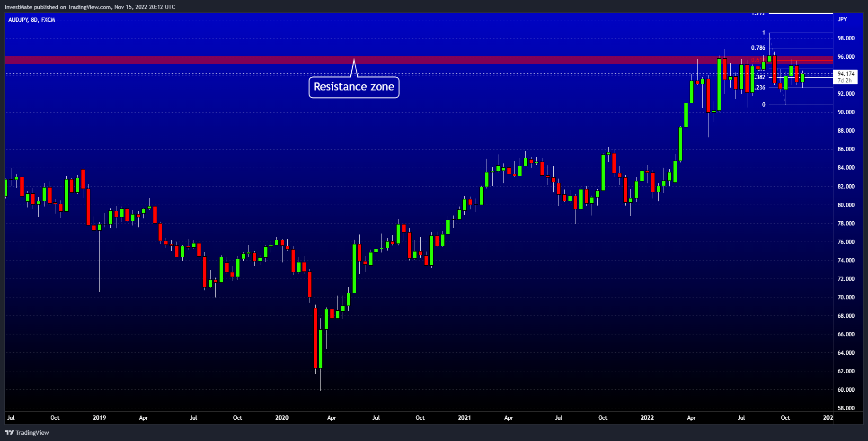Click the 2020 year label on time axis
This screenshot has width=868, height=441.
coord(282,418)
